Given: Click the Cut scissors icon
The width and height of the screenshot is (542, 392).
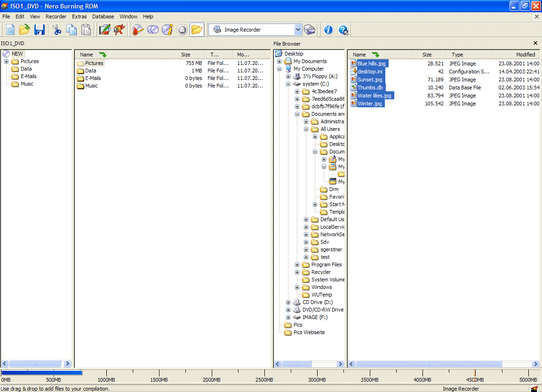Looking at the screenshot, I should tap(56, 30).
